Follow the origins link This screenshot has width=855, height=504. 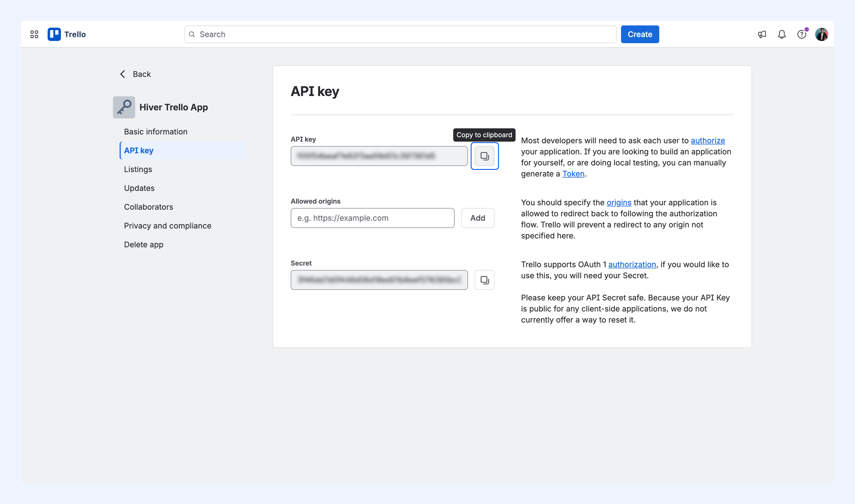[619, 202]
